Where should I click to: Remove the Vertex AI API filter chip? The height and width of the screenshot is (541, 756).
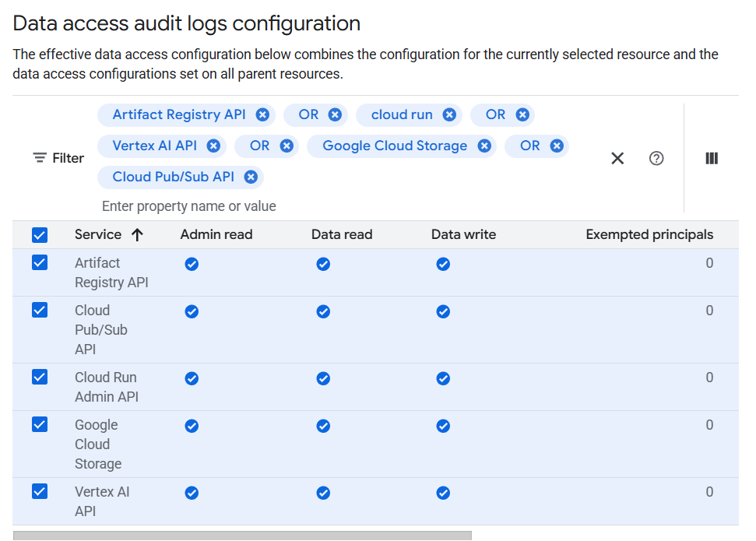213,146
